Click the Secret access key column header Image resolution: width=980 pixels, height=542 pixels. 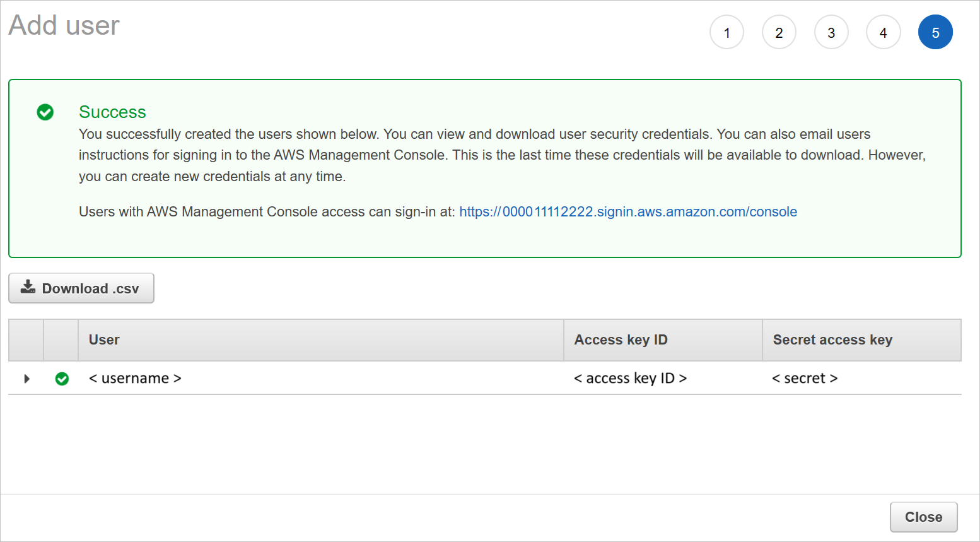click(x=832, y=339)
